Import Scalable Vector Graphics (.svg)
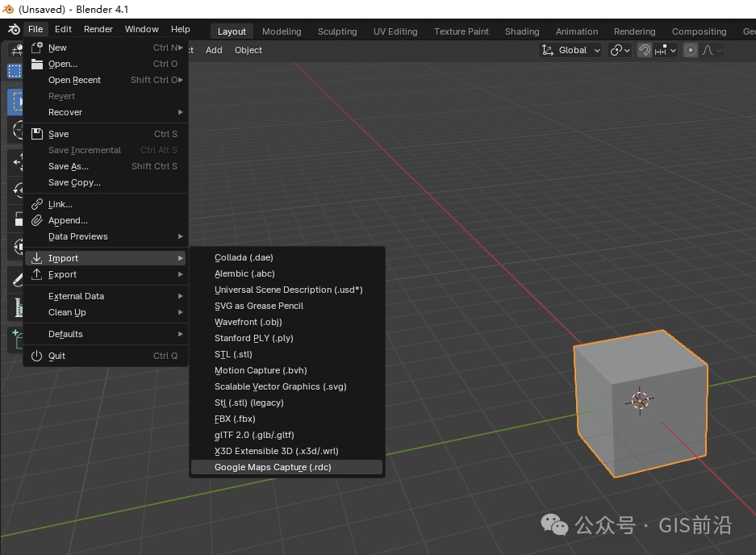 pyautogui.click(x=287, y=386)
